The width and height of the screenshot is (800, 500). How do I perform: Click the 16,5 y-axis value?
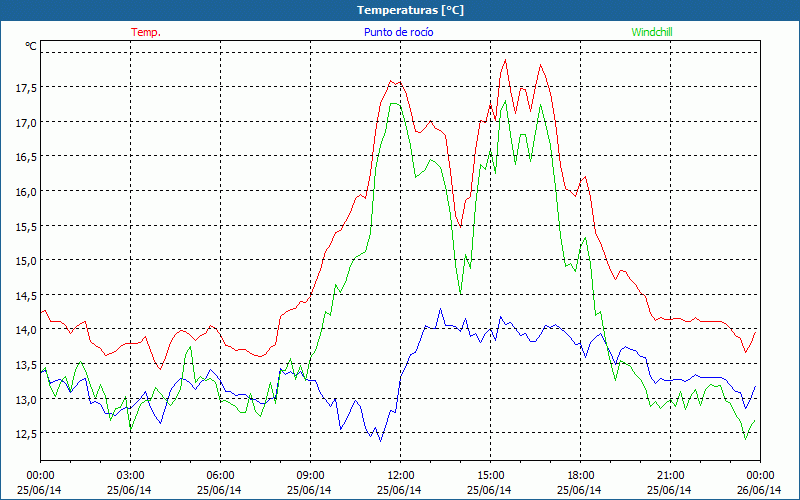click(x=27, y=157)
